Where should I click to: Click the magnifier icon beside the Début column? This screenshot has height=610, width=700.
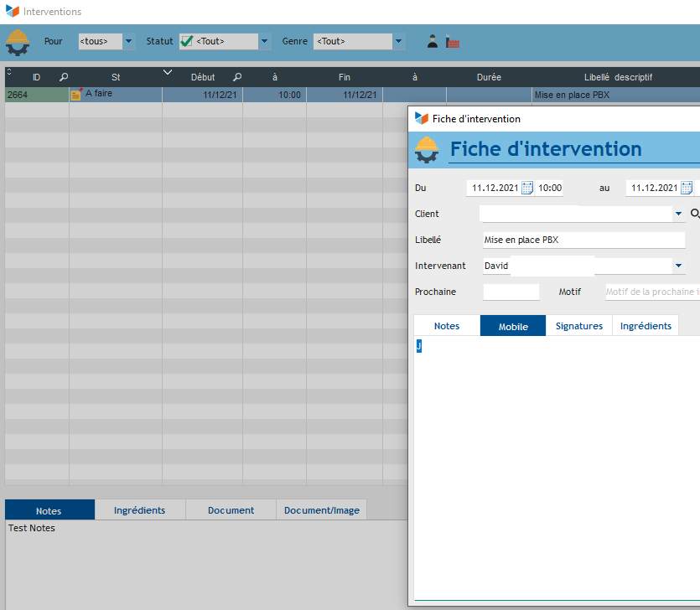[x=237, y=77]
